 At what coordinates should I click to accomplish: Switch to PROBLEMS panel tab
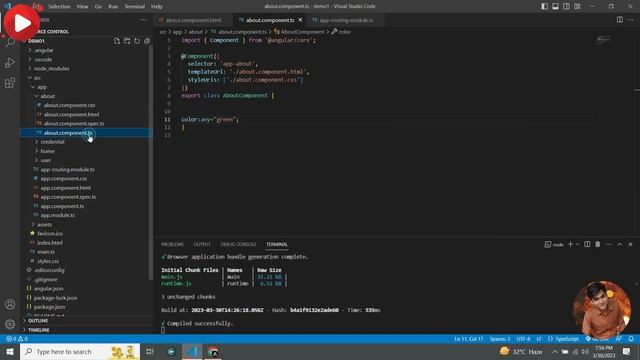(172, 244)
